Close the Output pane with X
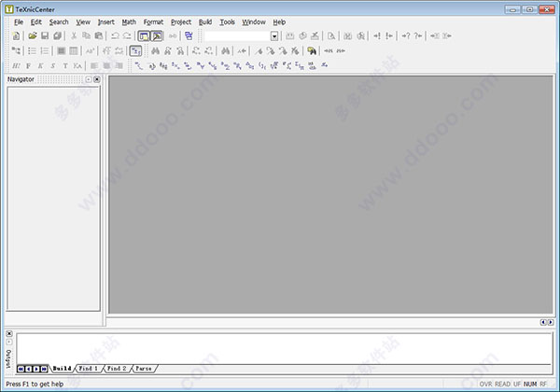Viewport: 560px width, 392px height. [9, 333]
